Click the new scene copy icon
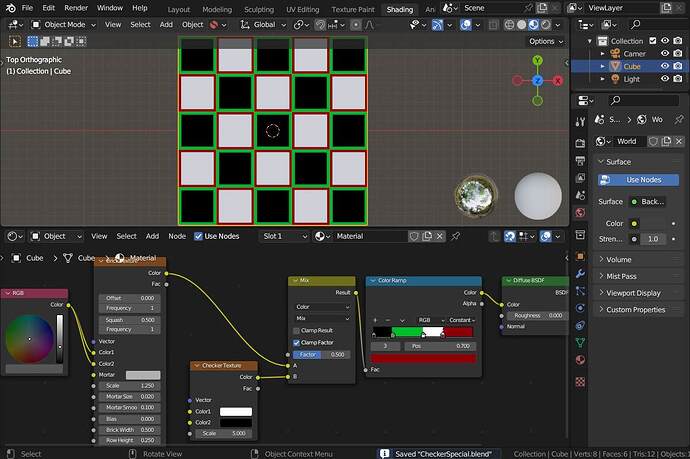Image resolution: width=690 pixels, height=459 pixels. tap(543, 8)
